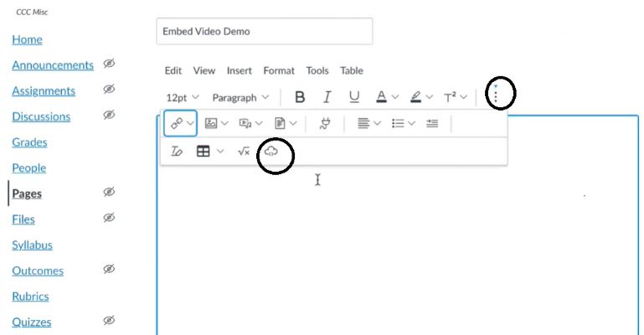Toggle Bold formatting

(300, 97)
